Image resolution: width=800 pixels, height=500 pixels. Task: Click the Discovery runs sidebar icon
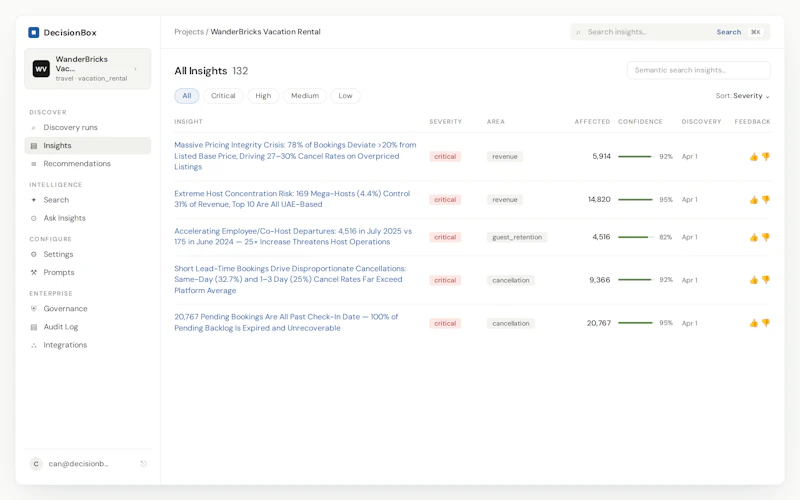tap(34, 128)
